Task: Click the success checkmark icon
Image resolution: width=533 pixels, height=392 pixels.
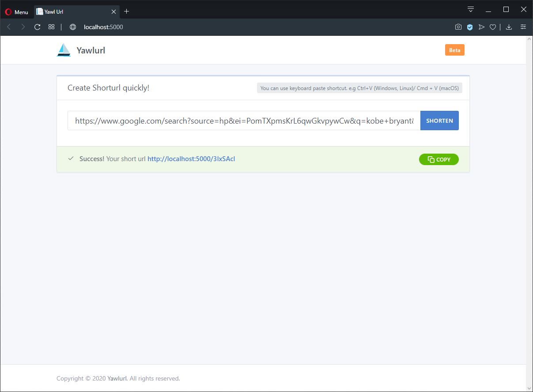Action: (x=71, y=158)
